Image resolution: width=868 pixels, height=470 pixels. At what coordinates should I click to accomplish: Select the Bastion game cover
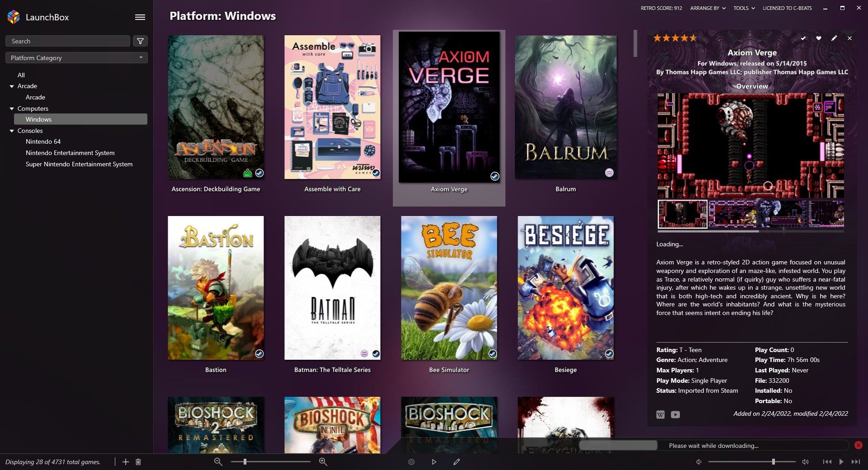point(216,288)
